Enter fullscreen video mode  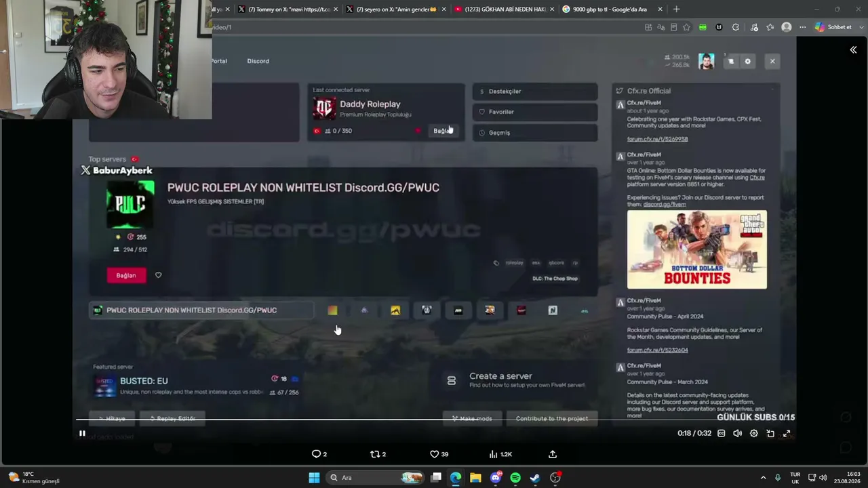787,433
